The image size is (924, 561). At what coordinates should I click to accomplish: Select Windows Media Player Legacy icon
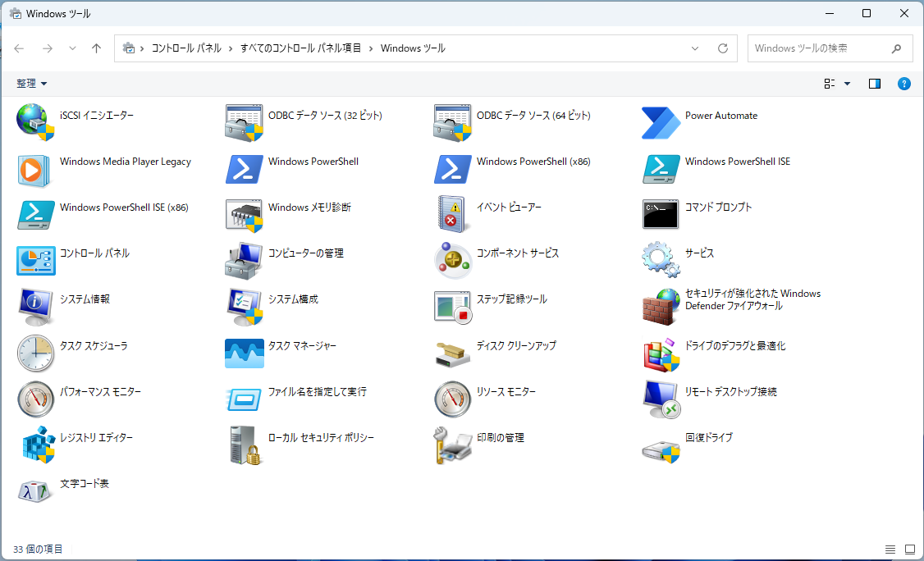34,170
